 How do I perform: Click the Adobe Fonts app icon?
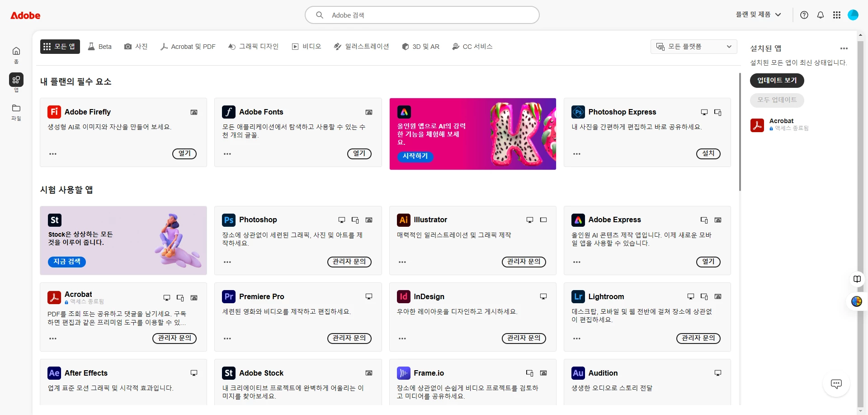pyautogui.click(x=229, y=112)
